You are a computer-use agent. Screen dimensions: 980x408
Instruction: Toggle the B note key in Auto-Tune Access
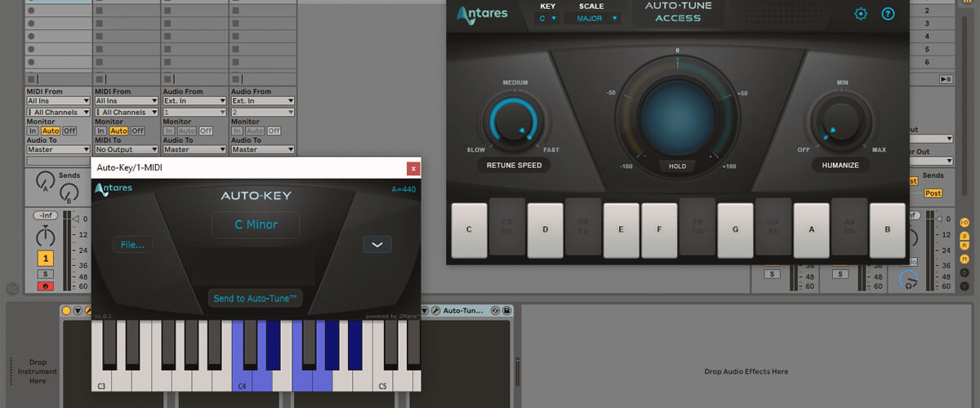(x=888, y=229)
